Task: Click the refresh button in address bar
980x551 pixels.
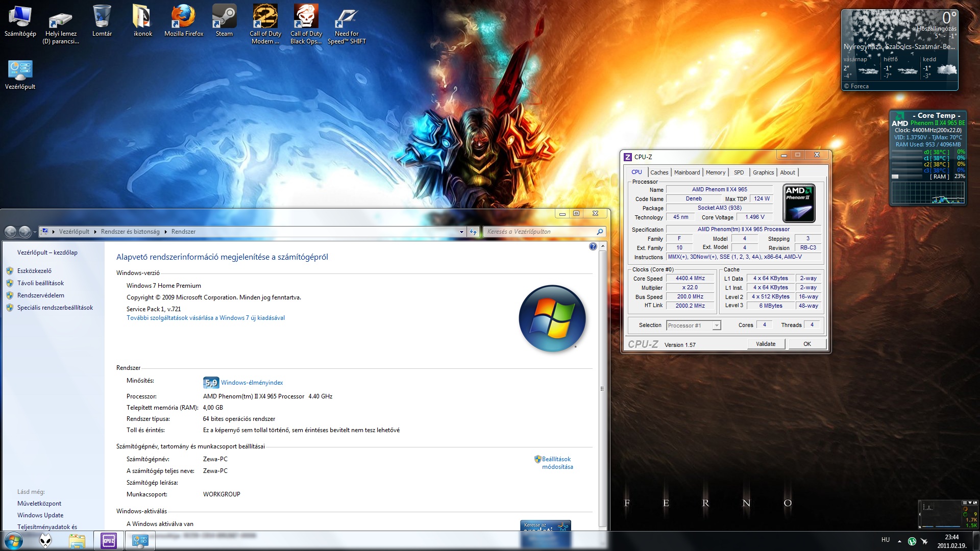Action: [x=473, y=232]
